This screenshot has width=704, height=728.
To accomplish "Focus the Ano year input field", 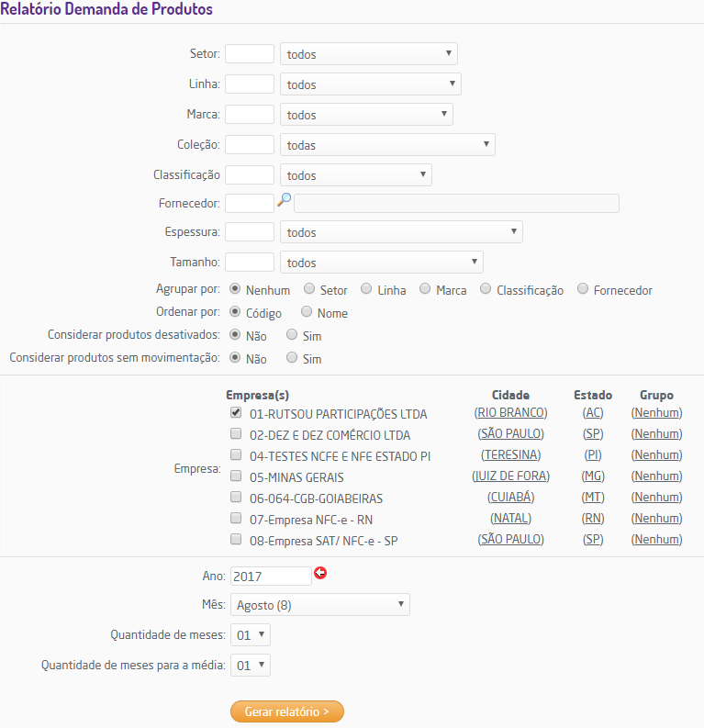I will click(270, 576).
